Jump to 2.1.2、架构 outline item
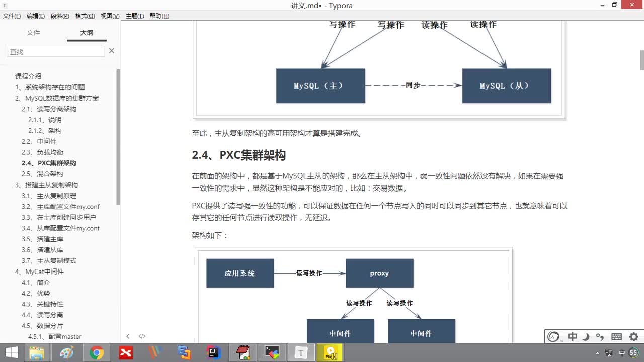Image resolution: width=644 pixels, height=362 pixels. pyautogui.click(x=45, y=131)
